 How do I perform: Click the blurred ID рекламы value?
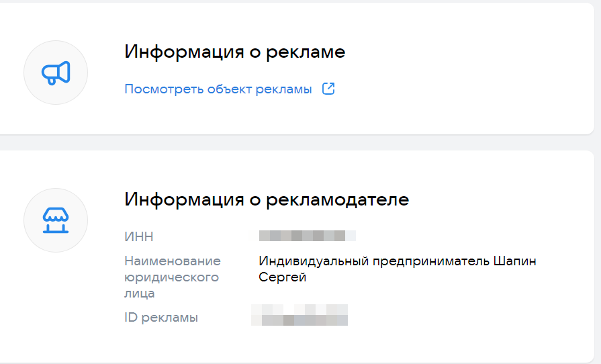coord(299,315)
